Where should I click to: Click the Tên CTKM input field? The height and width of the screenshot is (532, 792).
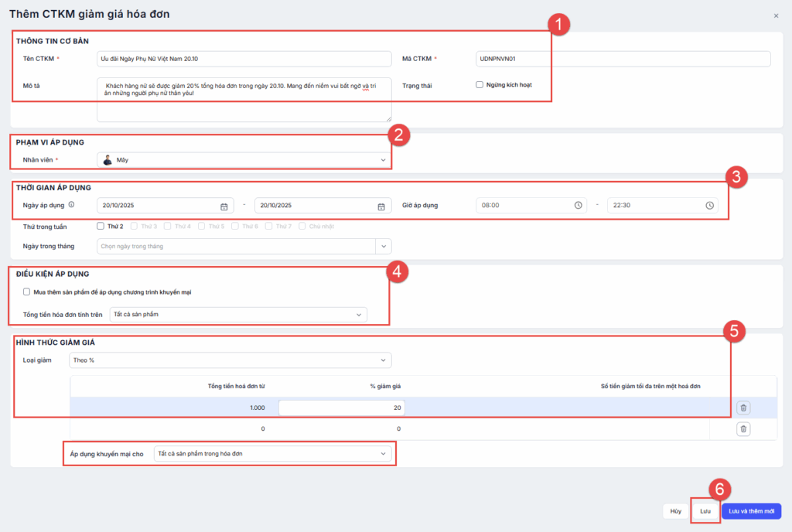[244, 59]
